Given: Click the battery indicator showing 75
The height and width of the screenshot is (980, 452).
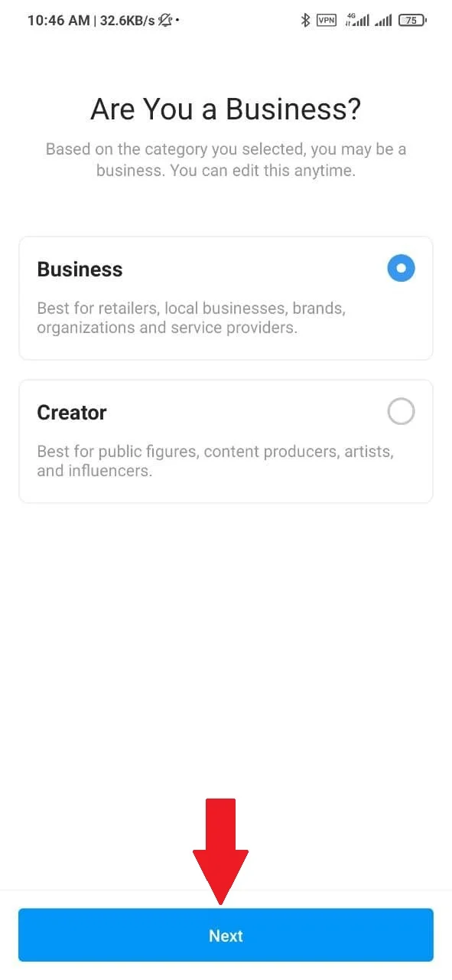Looking at the screenshot, I should tap(411, 20).
